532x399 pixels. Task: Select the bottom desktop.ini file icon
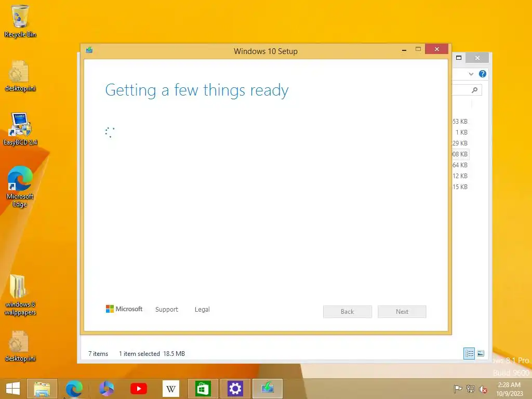pyautogui.click(x=20, y=346)
